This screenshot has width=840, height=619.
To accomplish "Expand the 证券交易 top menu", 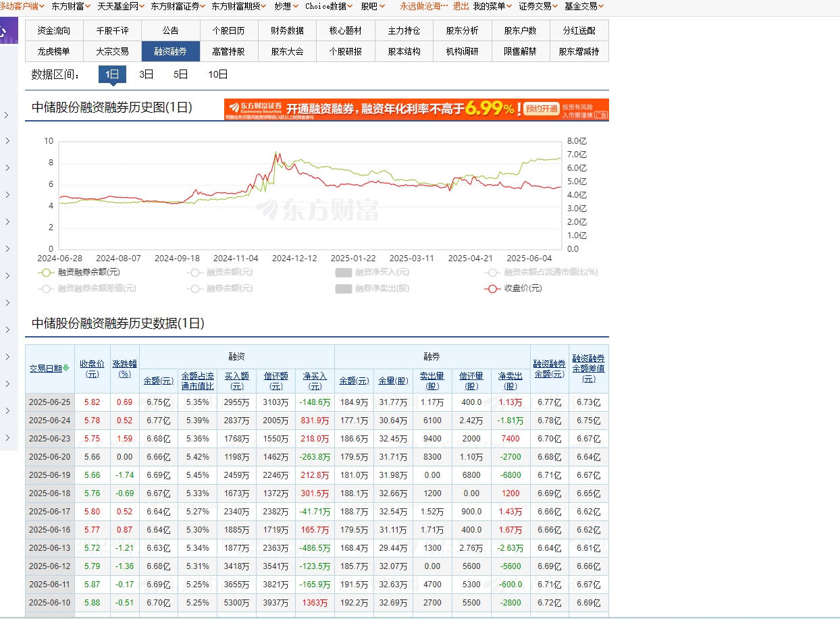I will (539, 6).
